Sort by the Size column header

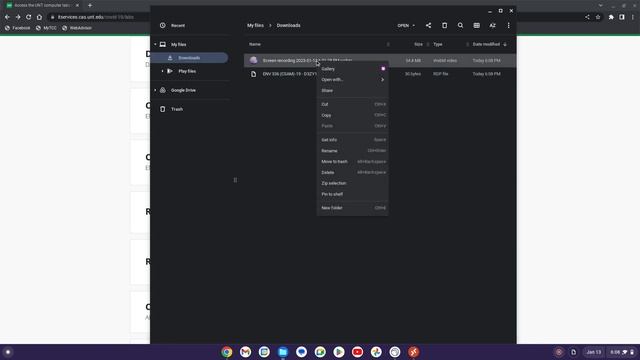[x=418, y=44]
